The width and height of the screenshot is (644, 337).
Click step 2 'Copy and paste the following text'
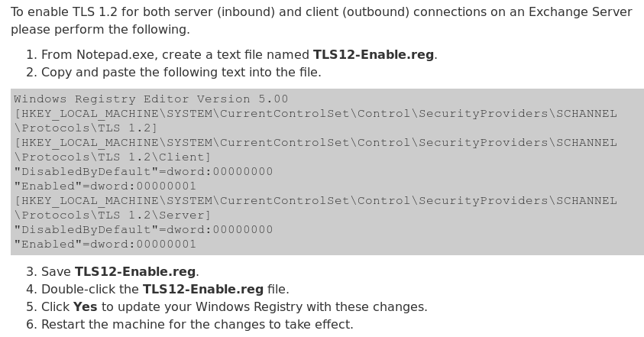tap(181, 73)
